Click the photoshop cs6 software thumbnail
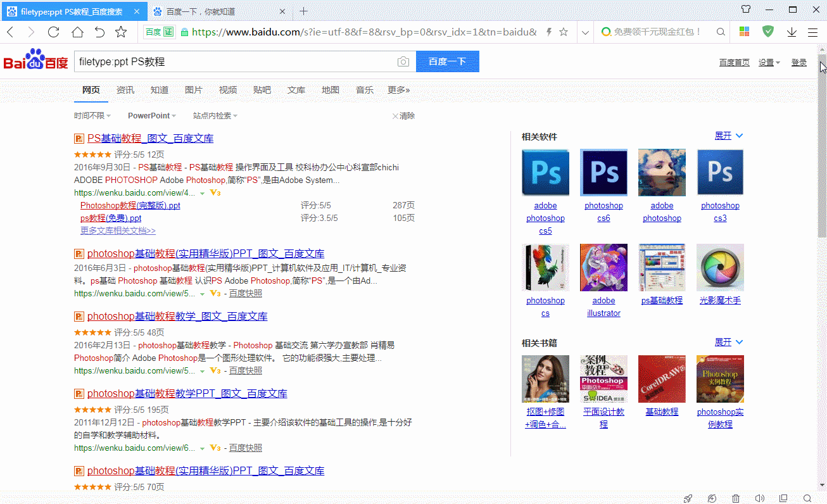The width and height of the screenshot is (827, 504). tap(603, 172)
